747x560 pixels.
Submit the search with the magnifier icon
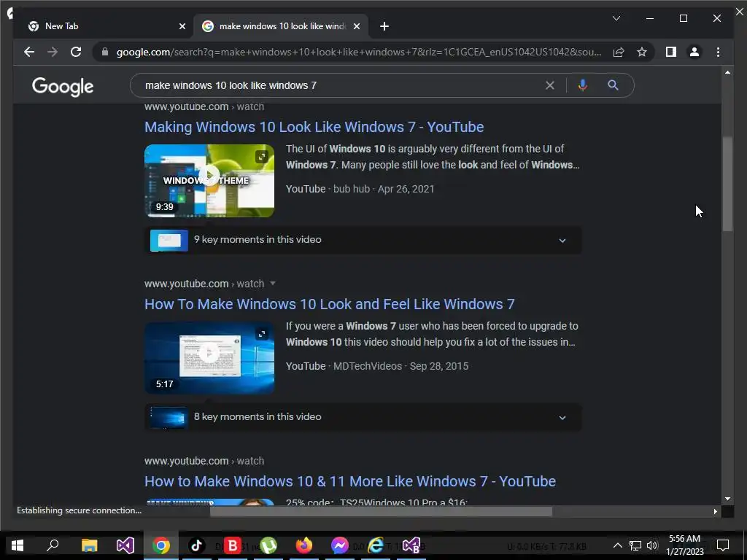(613, 85)
